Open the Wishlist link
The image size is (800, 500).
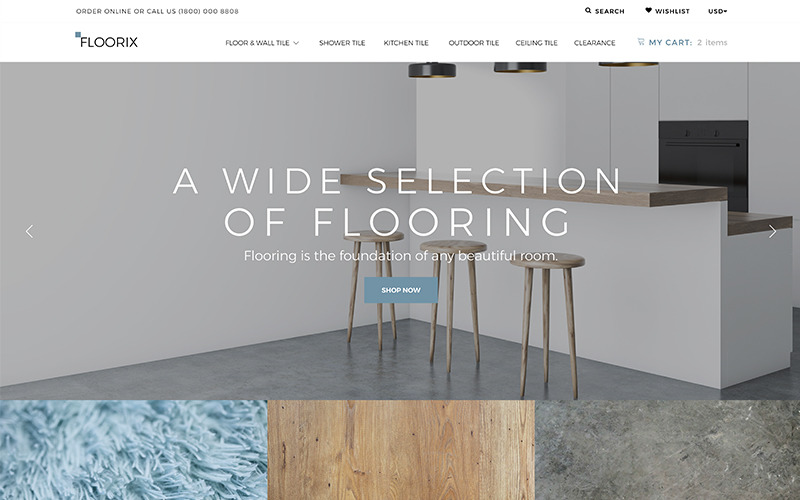point(672,11)
